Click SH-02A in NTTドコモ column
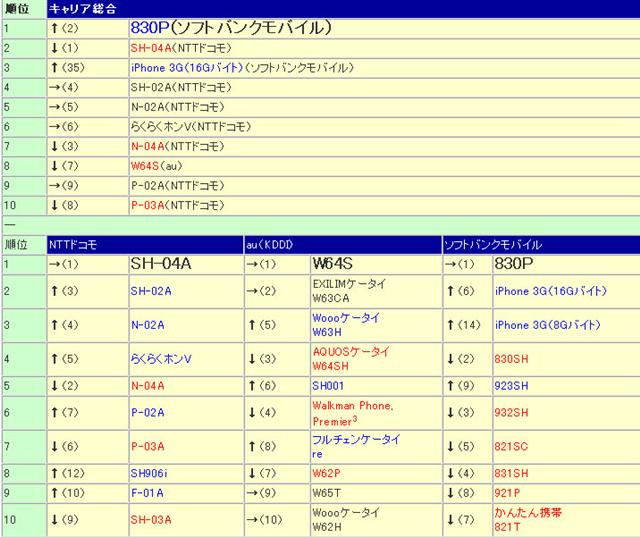The image size is (640, 537). (151, 291)
